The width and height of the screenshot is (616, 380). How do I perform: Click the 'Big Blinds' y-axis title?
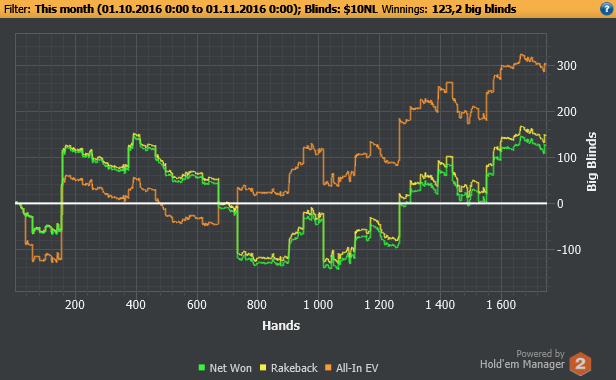coord(592,162)
